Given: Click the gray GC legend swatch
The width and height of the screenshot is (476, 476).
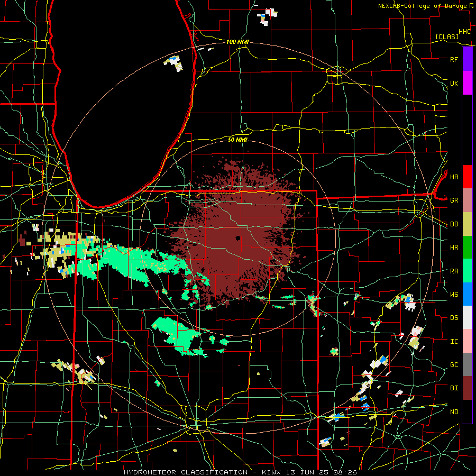Looking at the screenshot, I should [467, 364].
